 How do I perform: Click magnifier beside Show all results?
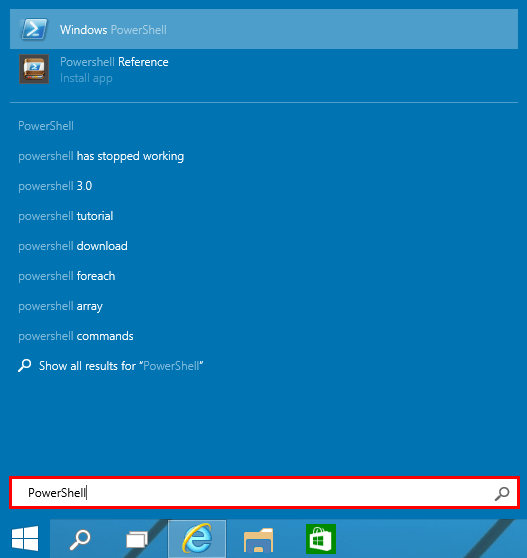point(25,365)
